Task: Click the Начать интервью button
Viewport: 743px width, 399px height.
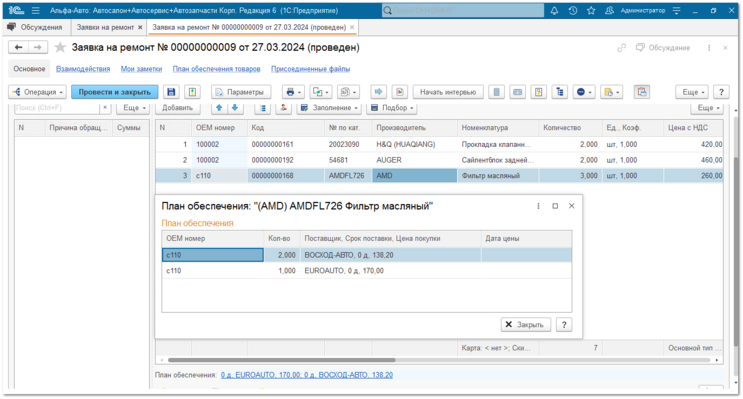Action: [x=448, y=92]
